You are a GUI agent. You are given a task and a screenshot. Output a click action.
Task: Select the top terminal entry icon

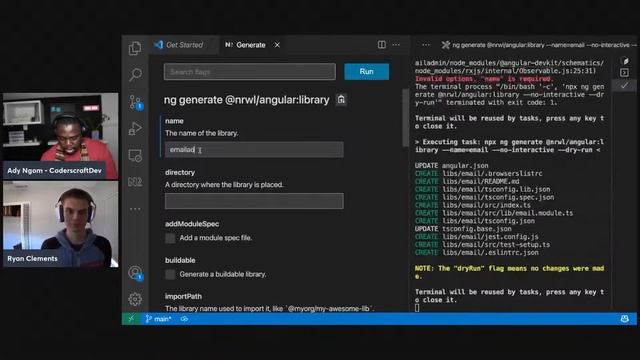[x=625, y=61]
